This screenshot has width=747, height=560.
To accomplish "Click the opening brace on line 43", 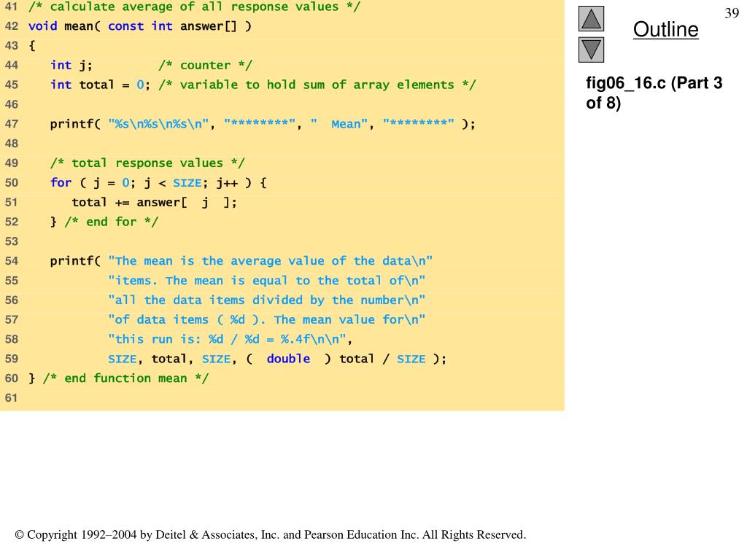I will coord(32,46).
